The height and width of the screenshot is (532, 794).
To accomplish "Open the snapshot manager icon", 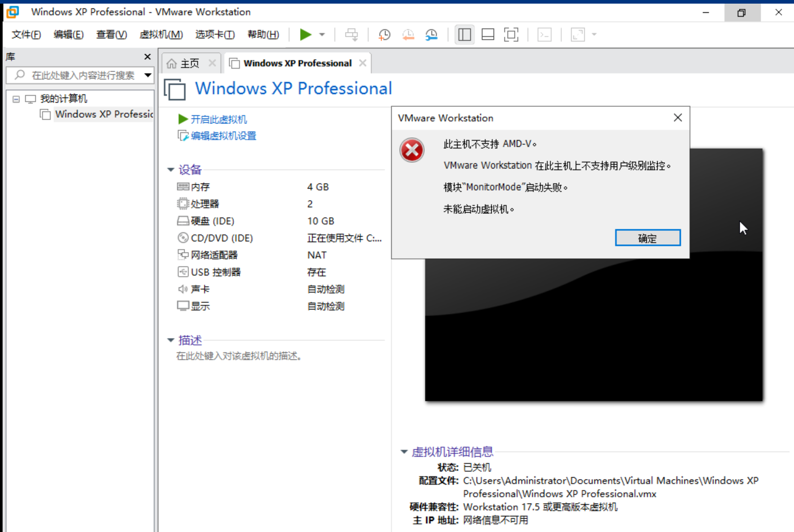I will (x=432, y=35).
